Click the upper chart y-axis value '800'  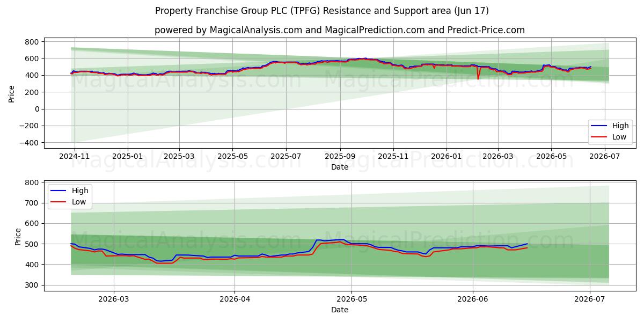click(33, 42)
